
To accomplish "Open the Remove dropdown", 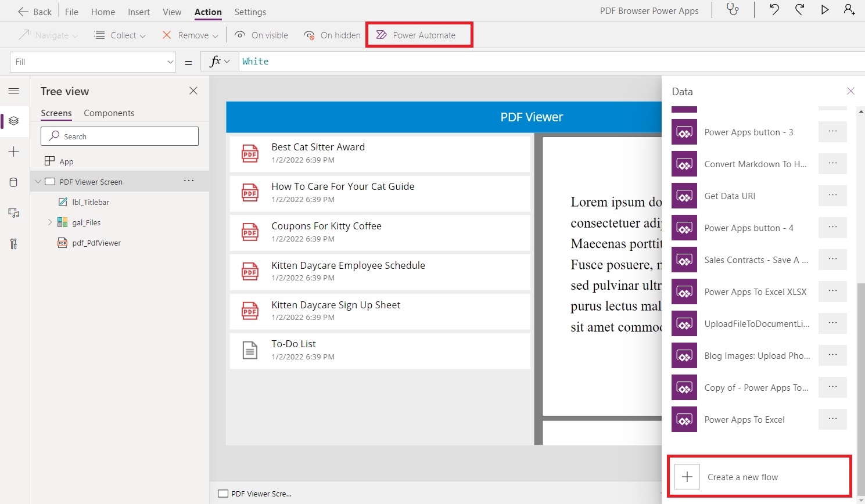I will click(x=216, y=35).
